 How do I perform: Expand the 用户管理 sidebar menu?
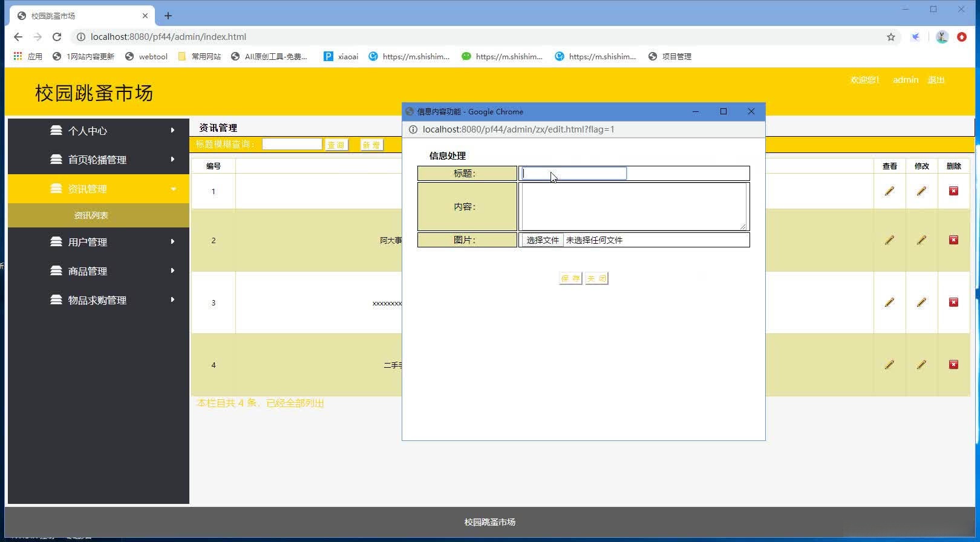99,242
